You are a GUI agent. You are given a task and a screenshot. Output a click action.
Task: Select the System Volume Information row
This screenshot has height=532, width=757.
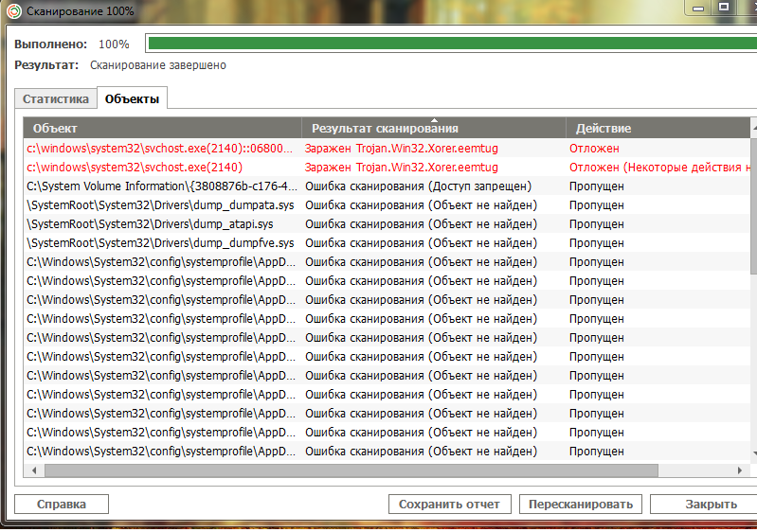(x=161, y=186)
